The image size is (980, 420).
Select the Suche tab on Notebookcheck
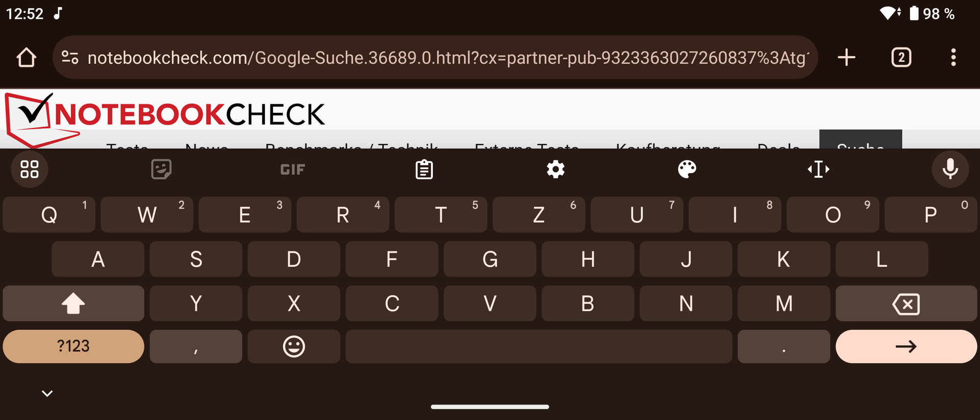[861, 140]
